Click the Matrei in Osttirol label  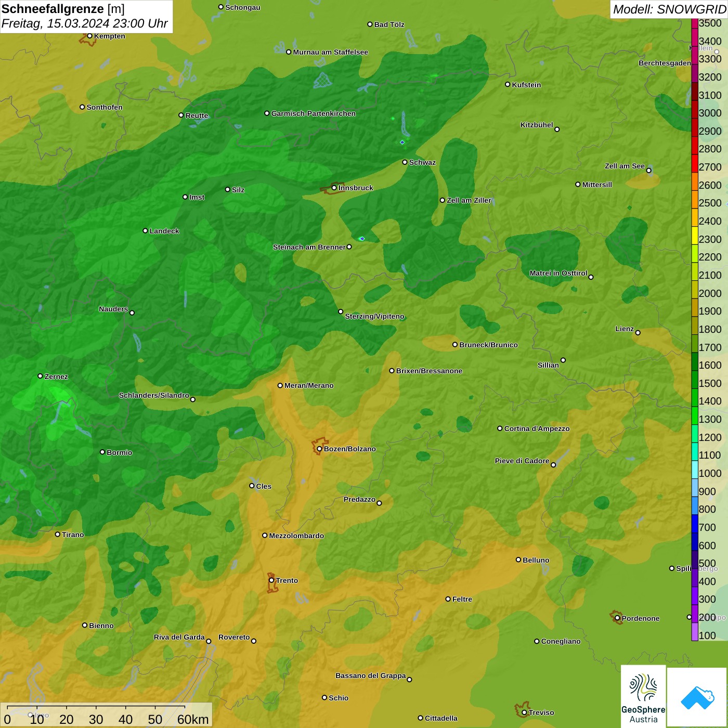pos(558,273)
